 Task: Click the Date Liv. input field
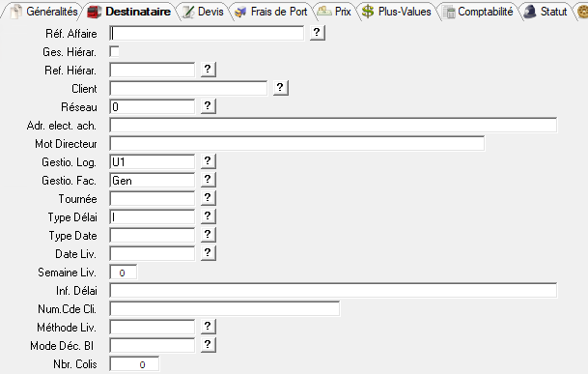[x=153, y=254]
